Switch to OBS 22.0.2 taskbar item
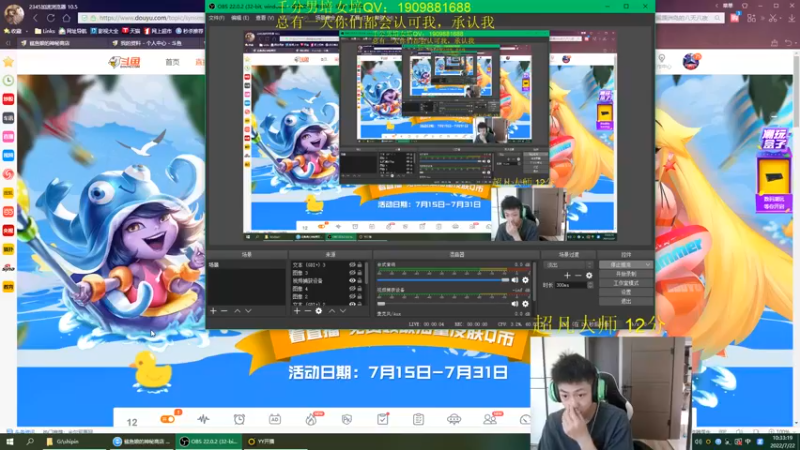This screenshot has height=450, width=800. (208, 442)
